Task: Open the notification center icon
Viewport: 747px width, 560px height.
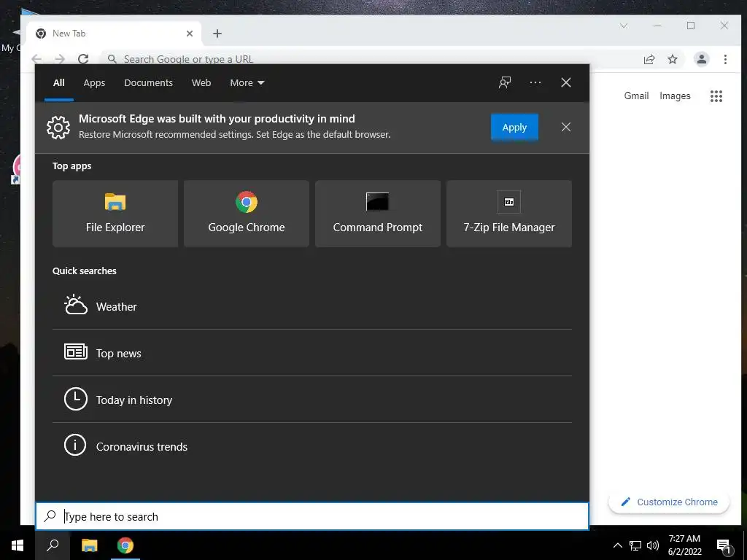Action: tap(724, 545)
